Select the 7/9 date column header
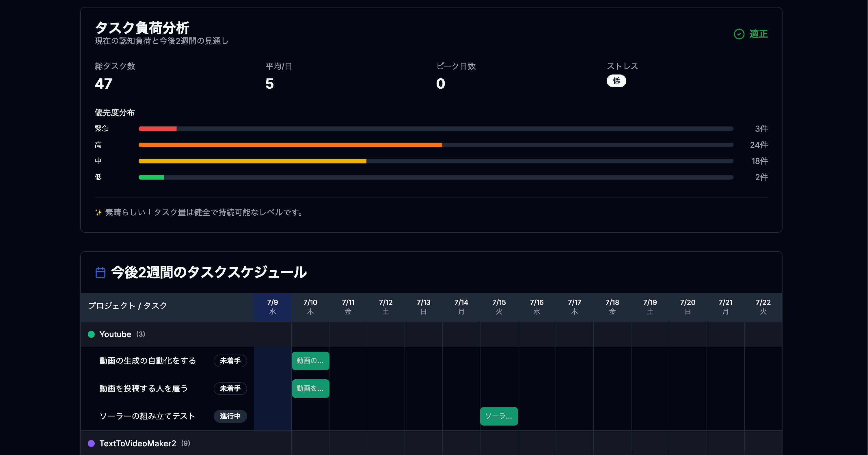The image size is (868, 455). 272,307
